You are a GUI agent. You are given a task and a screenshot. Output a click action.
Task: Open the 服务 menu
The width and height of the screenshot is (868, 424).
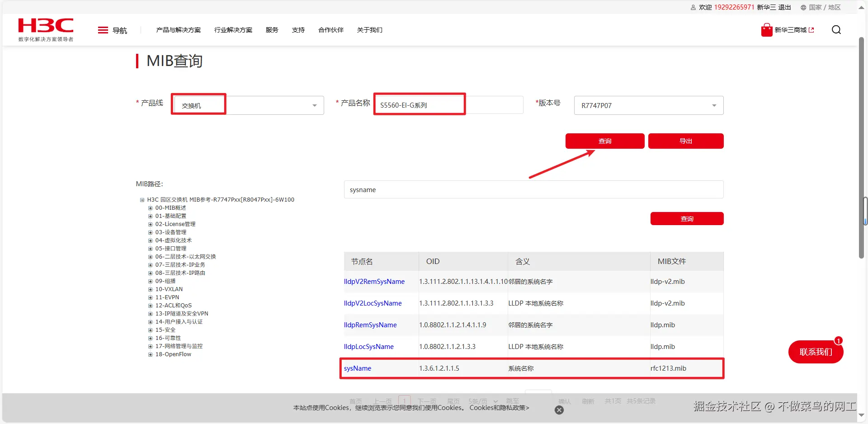tap(272, 30)
